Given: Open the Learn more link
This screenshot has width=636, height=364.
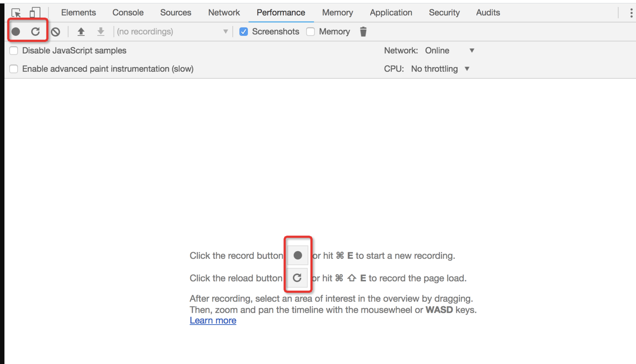Looking at the screenshot, I should (x=213, y=321).
